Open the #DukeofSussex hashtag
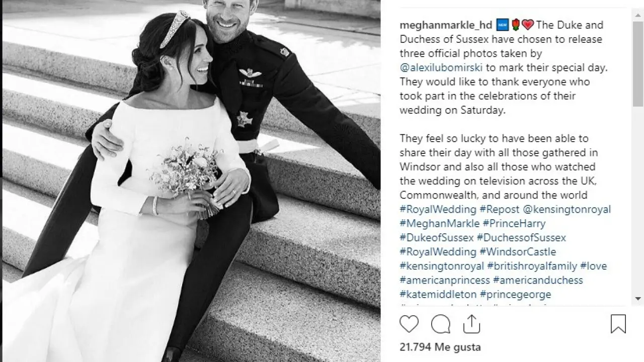This screenshot has height=362, width=644. click(437, 237)
